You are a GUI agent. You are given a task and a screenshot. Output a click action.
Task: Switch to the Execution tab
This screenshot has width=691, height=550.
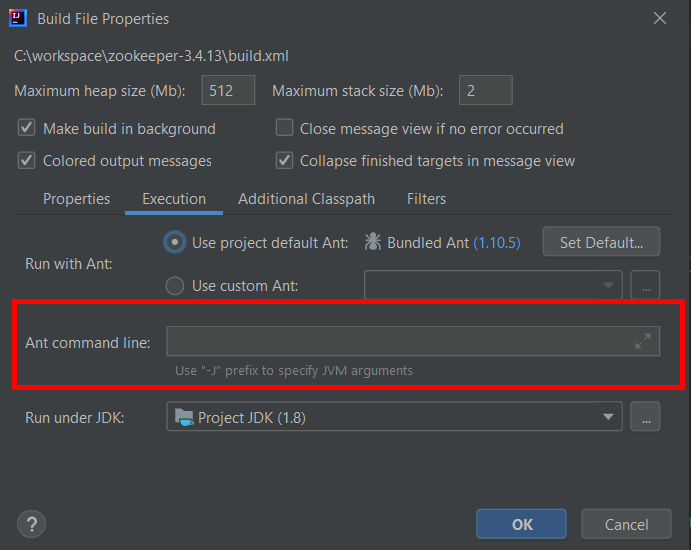click(x=174, y=199)
